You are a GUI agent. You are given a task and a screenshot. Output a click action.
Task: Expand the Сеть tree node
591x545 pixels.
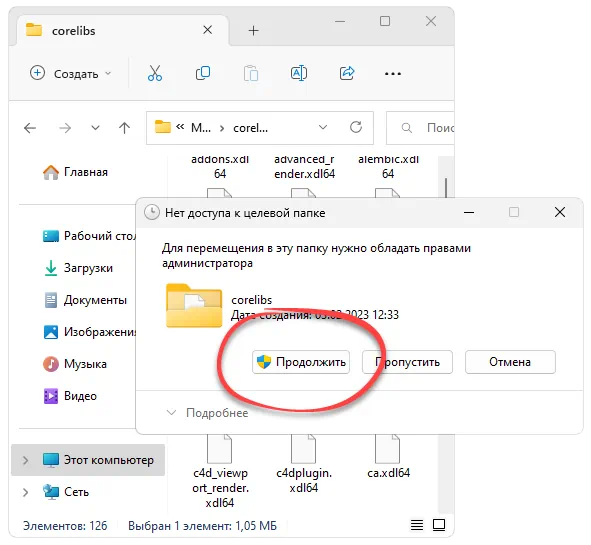pyautogui.click(x=25, y=492)
